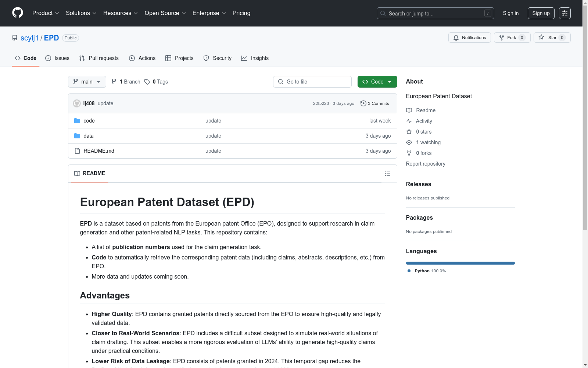Screen dimensions: 588x368
Task: Click the Python language color dot
Action: (409, 271)
